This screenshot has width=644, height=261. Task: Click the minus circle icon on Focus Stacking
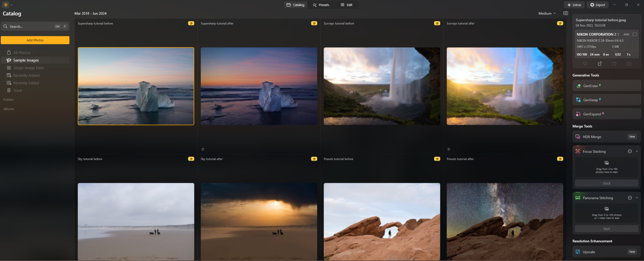pyautogui.click(x=630, y=152)
